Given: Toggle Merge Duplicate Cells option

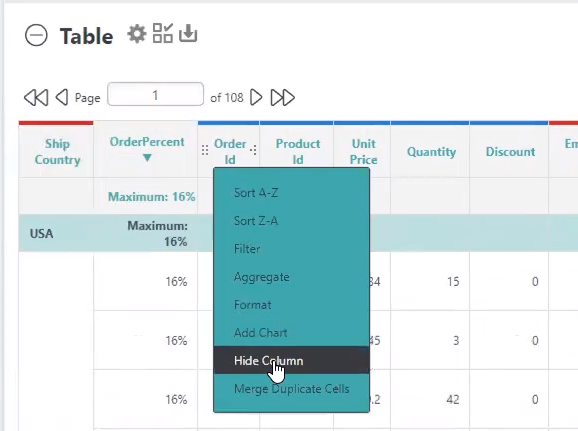Looking at the screenshot, I should (292, 389).
